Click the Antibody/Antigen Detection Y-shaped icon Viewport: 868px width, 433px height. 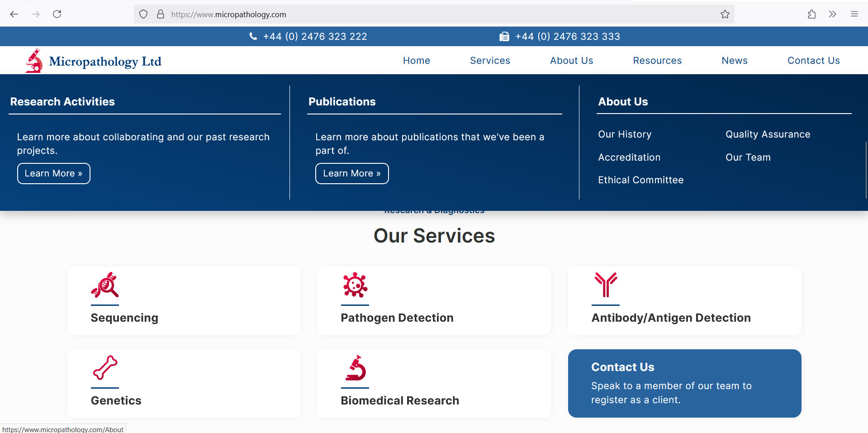[x=606, y=285]
